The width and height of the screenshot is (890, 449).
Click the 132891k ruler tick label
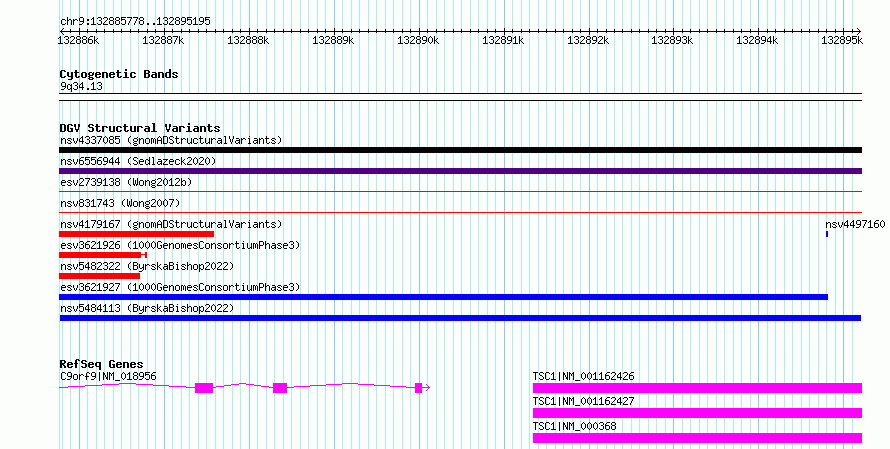(x=503, y=40)
